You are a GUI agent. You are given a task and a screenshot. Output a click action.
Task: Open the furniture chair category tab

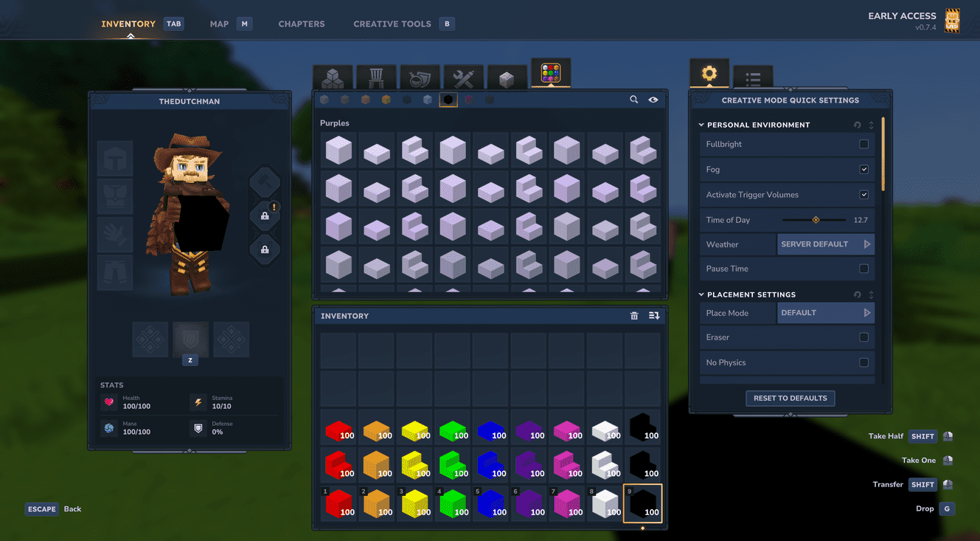click(376, 77)
